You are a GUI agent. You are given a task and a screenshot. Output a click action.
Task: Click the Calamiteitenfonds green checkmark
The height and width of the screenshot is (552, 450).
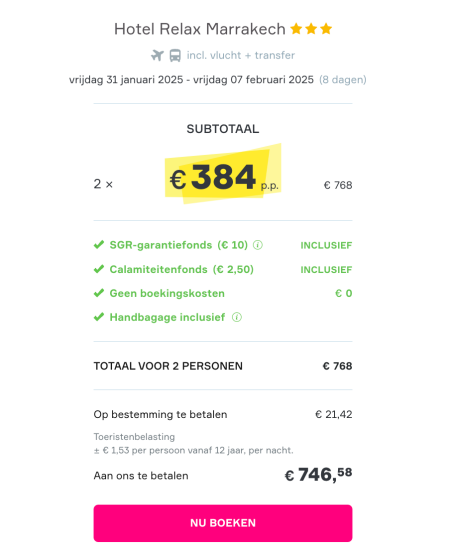[99, 269]
